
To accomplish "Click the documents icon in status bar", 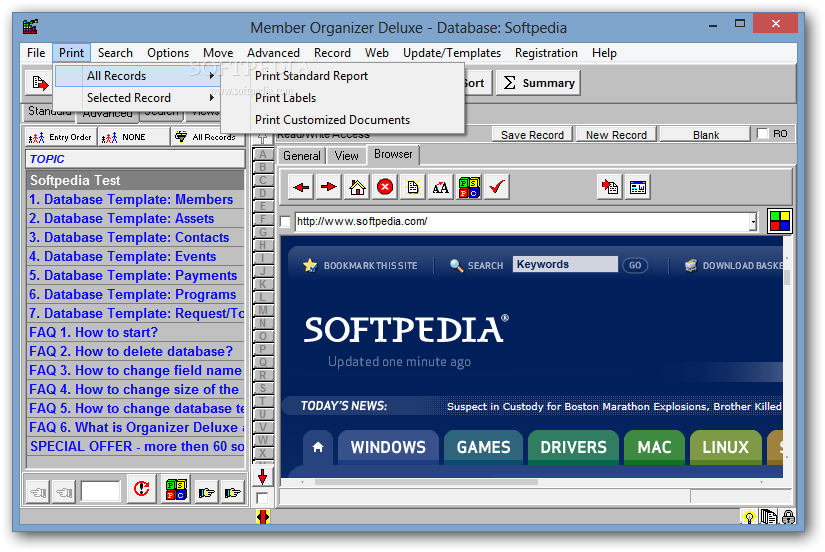I will (x=769, y=517).
